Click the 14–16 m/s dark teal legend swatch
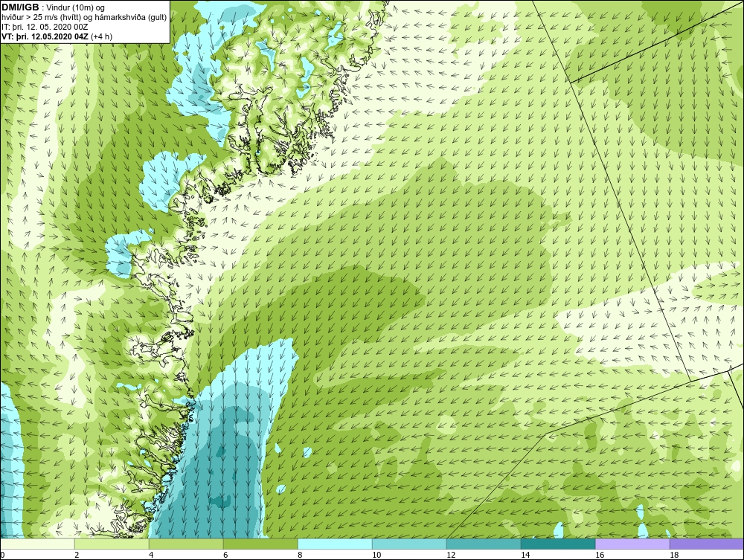 coord(558,544)
